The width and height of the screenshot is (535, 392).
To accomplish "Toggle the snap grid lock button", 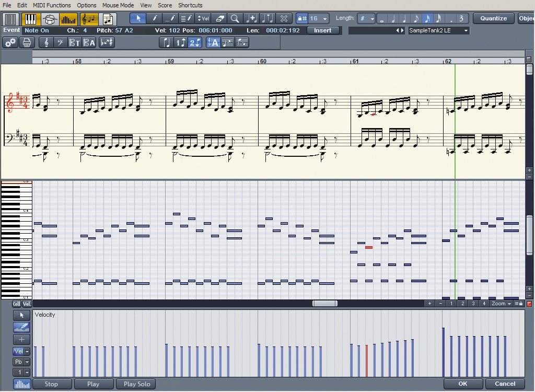I will [302, 18].
